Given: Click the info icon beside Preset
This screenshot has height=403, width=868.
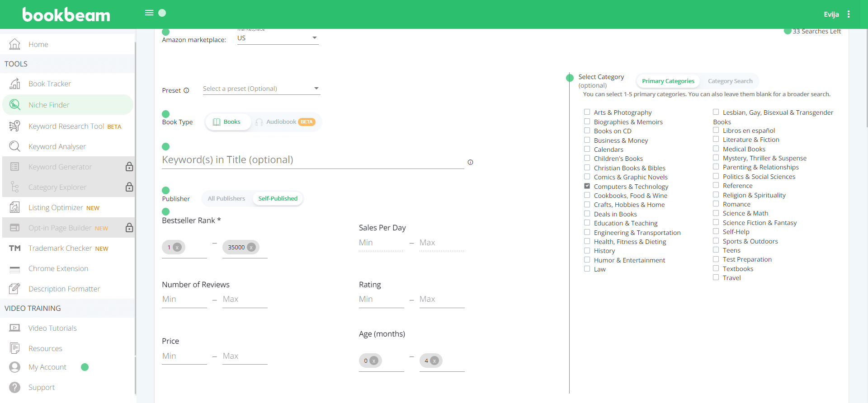Looking at the screenshot, I should coord(186,90).
